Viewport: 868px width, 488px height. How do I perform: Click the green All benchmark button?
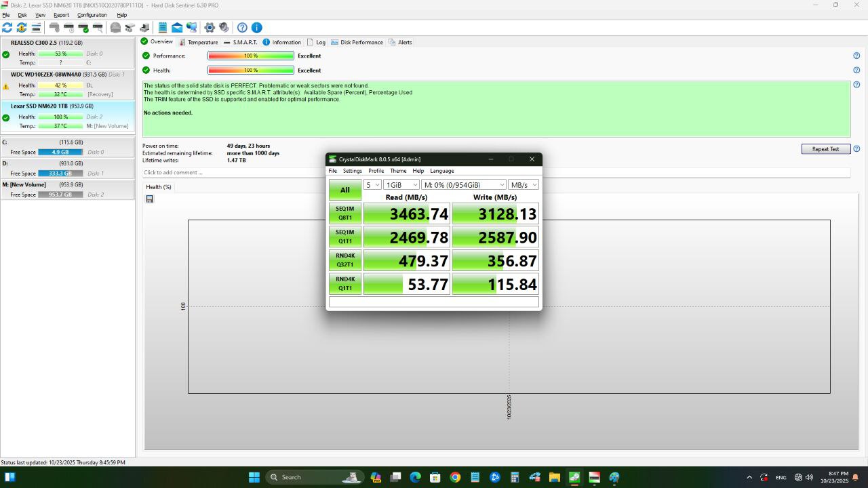[344, 190]
